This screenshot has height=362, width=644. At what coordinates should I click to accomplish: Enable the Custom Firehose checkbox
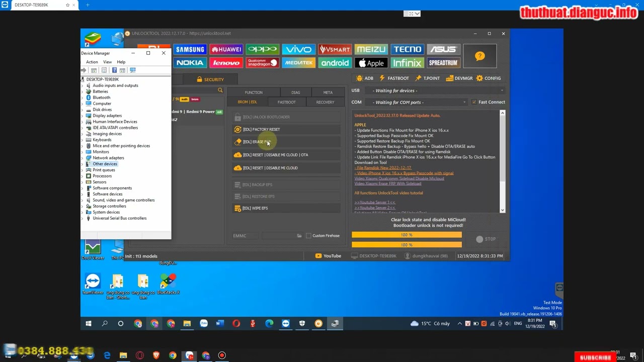tap(308, 236)
